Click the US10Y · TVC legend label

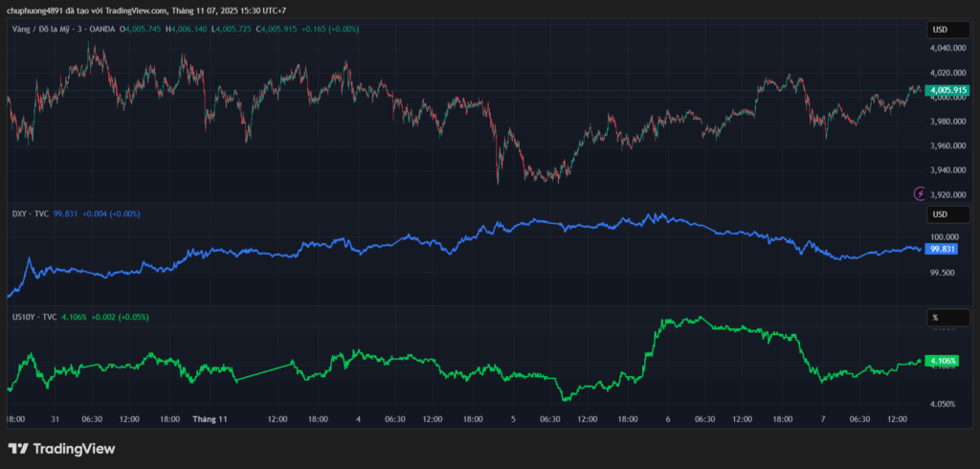pyautogui.click(x=33, y=317)
